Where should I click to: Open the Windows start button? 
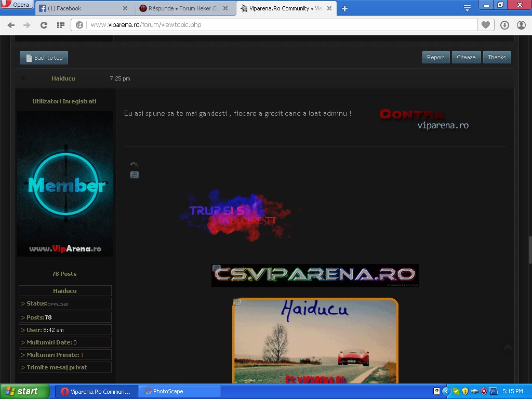(x=25, y=391)
